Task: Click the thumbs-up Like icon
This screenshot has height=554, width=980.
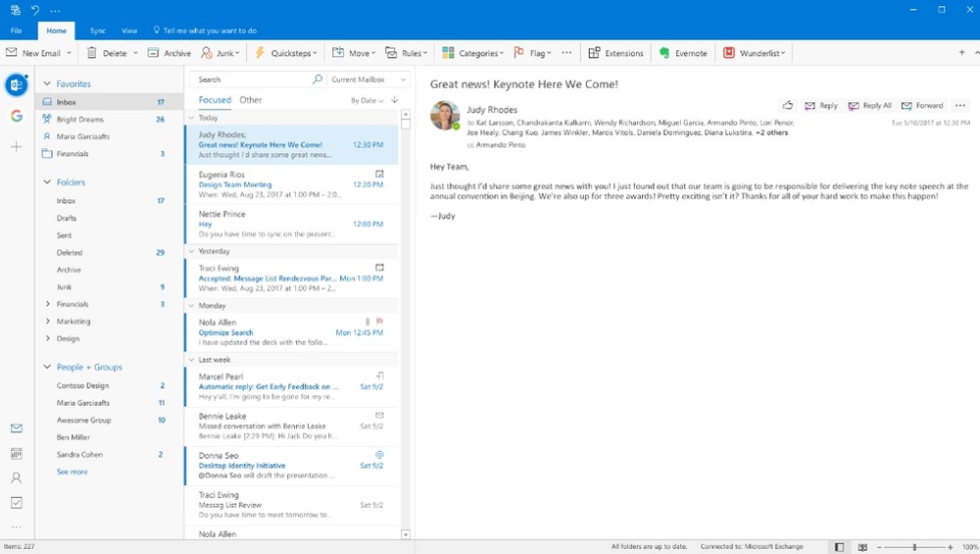Action: pos(788,105)
